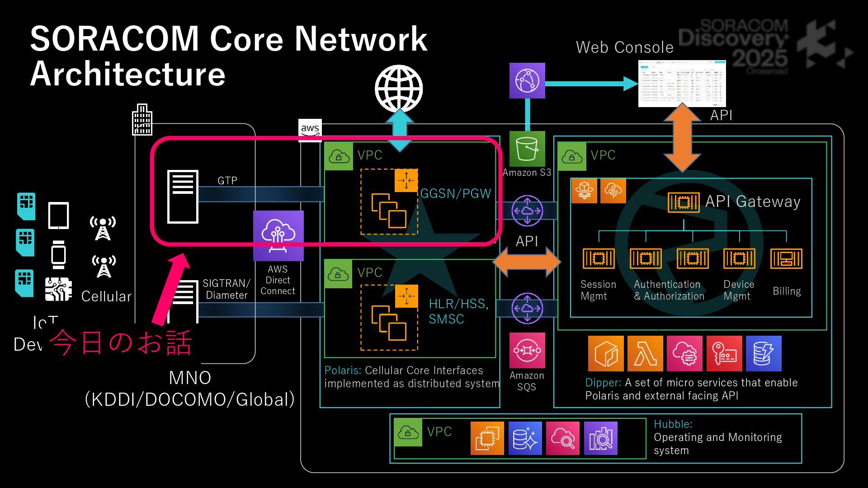868x488 pixels.
Task: Click the 'Web Console' label
Action: click(x=625, y=47)
